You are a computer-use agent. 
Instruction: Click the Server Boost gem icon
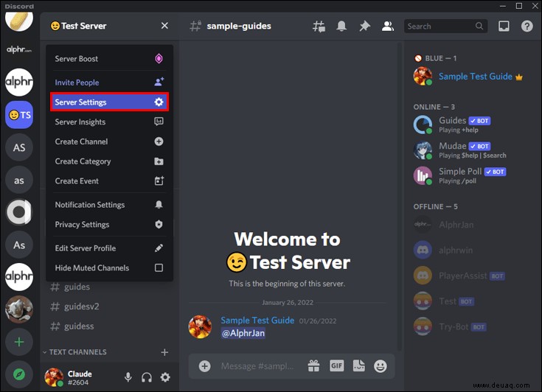[159, 59]
